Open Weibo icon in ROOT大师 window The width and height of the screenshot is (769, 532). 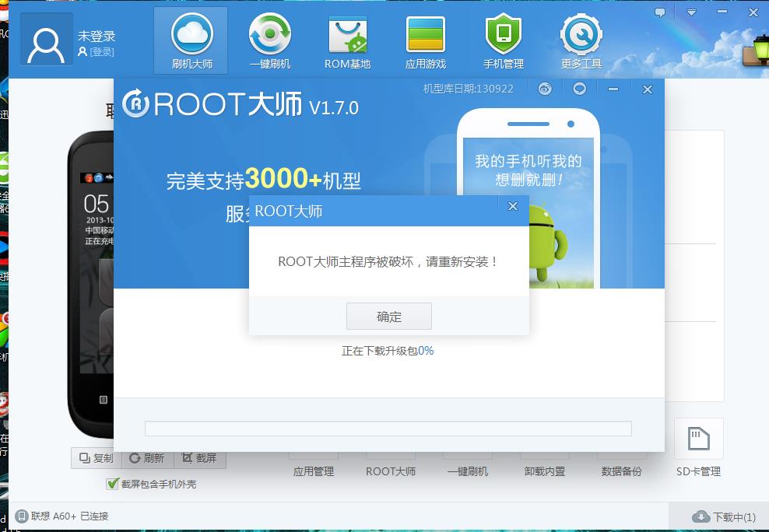coord(545,89)
